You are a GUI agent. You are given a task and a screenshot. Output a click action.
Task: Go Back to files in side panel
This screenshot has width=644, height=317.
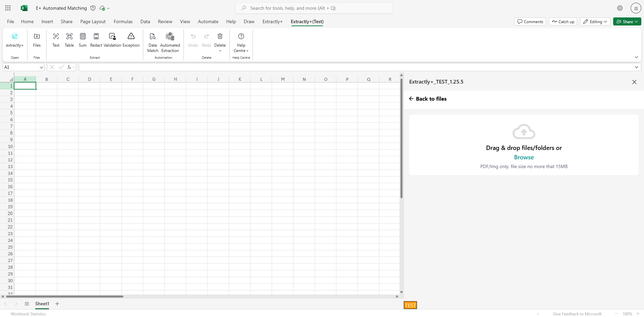click(x=428, y=99)
